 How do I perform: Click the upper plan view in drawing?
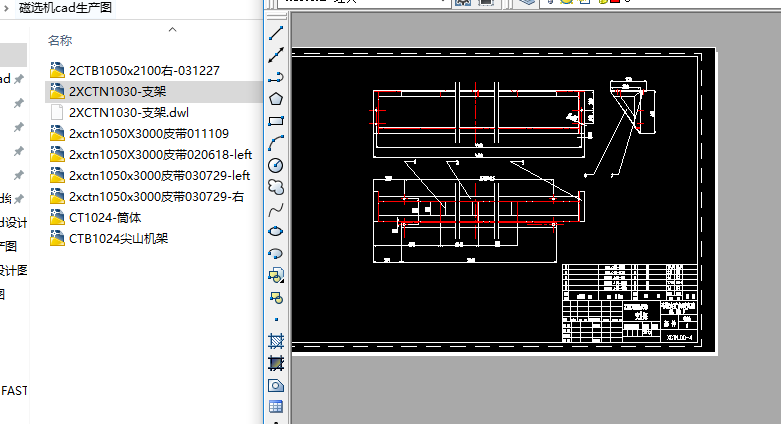[483, 121]
